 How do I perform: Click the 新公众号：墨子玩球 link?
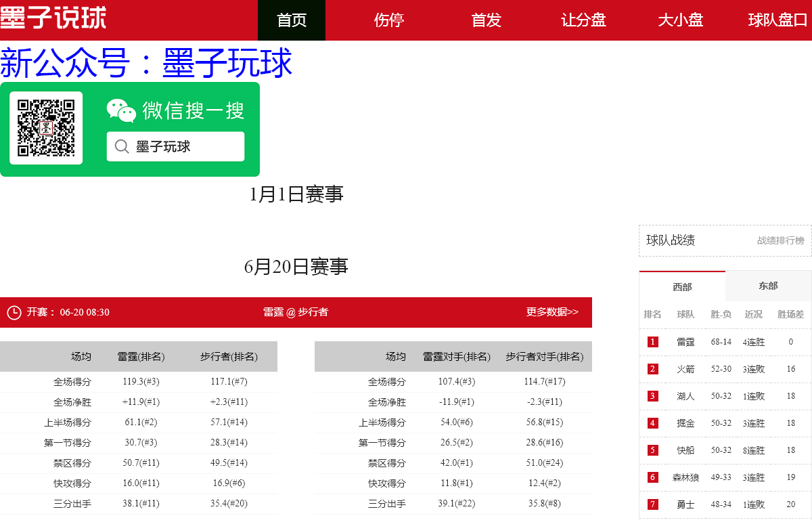146,63
